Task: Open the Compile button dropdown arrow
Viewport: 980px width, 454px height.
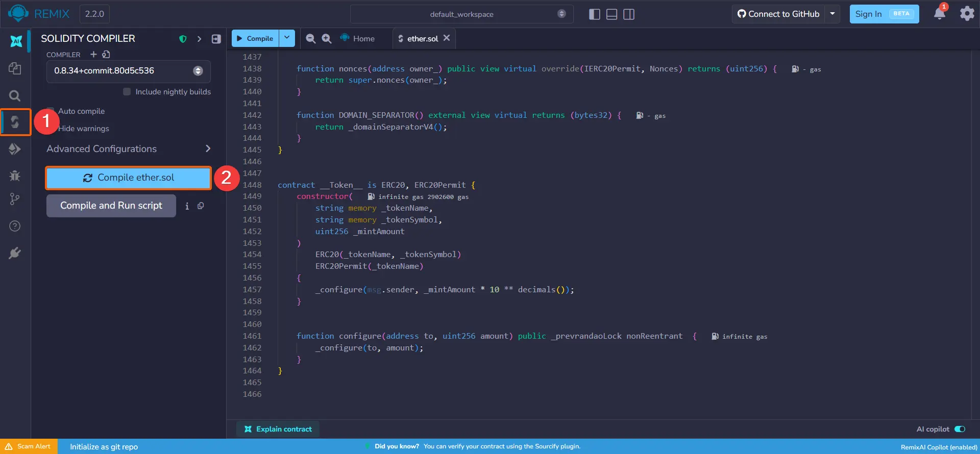Action: coord(287,38)
